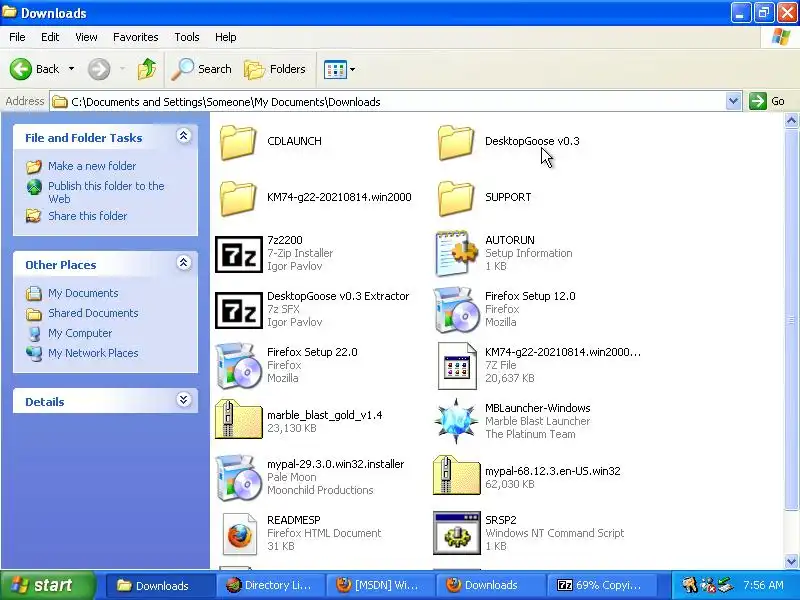Viewport: 800px width, 600px height.
Task: Click the Windows Start button
Action: click(48, 585)
